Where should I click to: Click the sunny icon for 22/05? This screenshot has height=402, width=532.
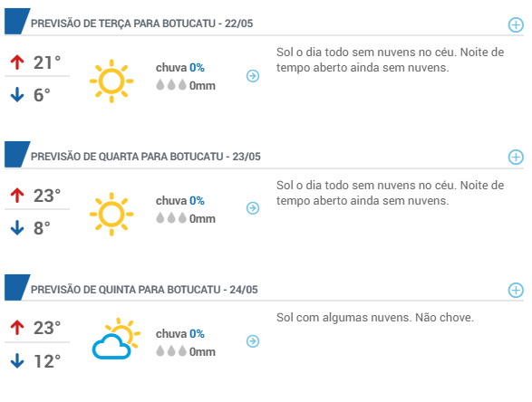coord(111,81)
